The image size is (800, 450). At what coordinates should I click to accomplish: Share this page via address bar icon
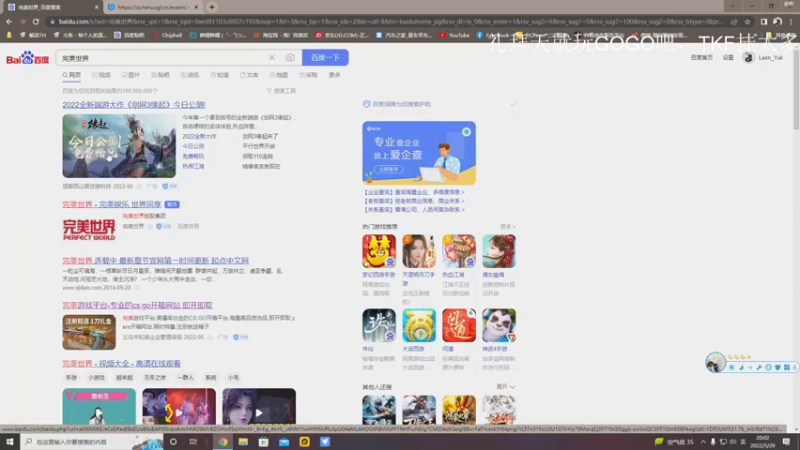click(734, 21)
